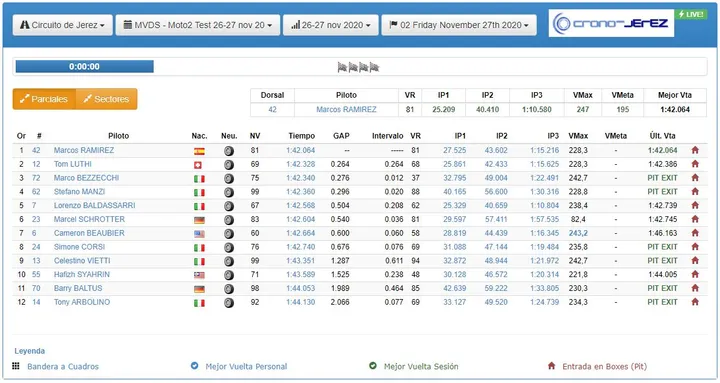Open the 26-27 nov 2020 dropdown
720x383 pixels.
point(331,25)
